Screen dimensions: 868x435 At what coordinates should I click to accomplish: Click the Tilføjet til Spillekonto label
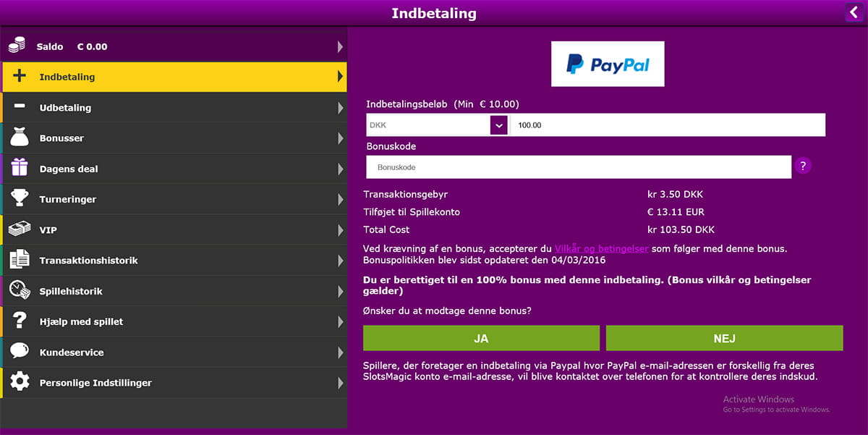(412, 212)
